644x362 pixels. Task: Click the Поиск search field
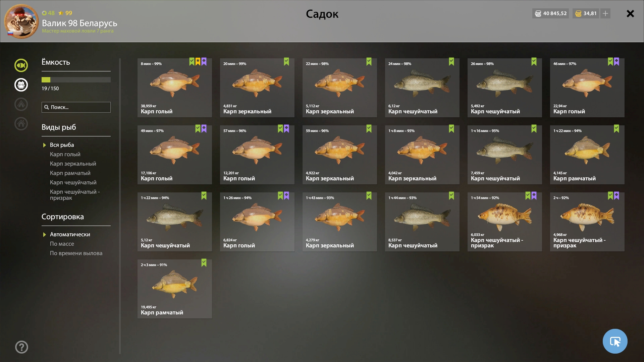76,107
